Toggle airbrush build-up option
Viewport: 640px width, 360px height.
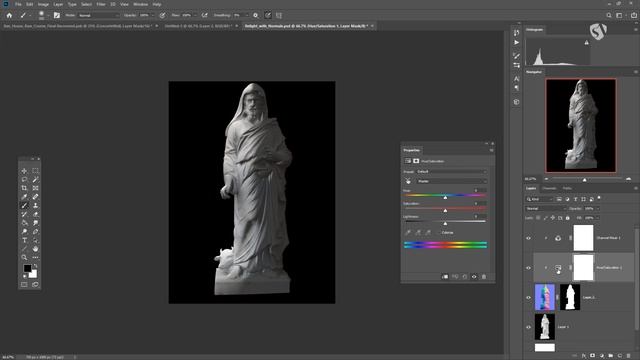click(204, 15)
